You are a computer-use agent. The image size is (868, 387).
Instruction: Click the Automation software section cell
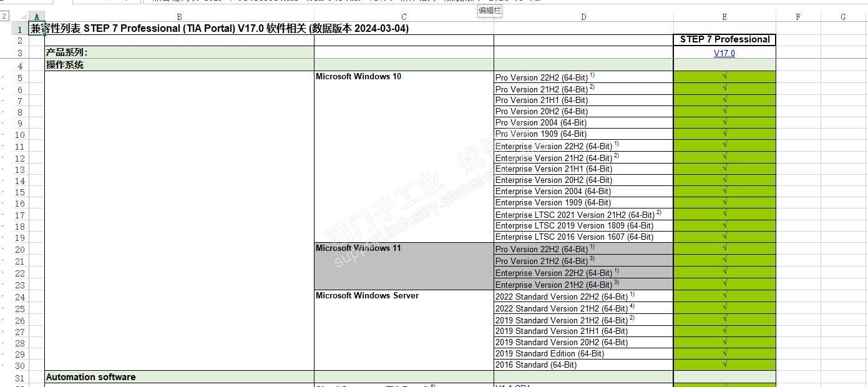[x=179, y=377]
